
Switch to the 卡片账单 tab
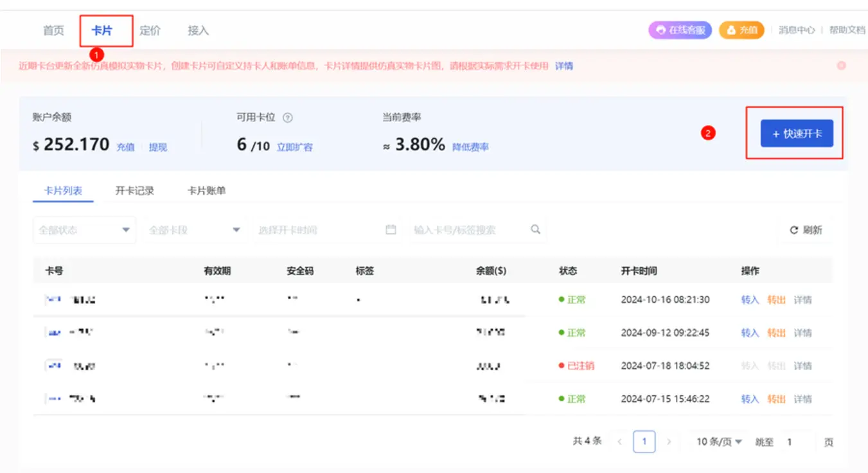click(206, 191)
